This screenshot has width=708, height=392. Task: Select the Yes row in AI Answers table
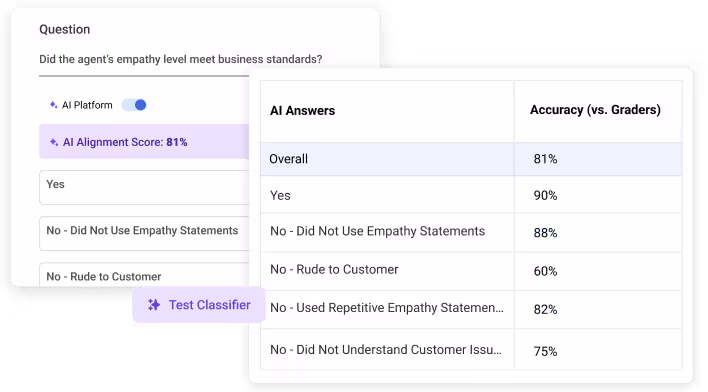pos(471,195)
